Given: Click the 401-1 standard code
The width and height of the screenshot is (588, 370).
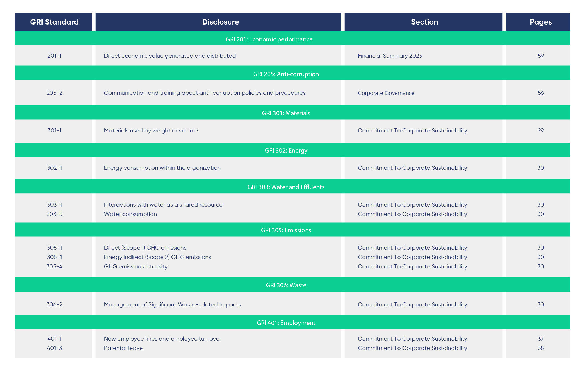Looking at the screenshot, I should point(54,339).
